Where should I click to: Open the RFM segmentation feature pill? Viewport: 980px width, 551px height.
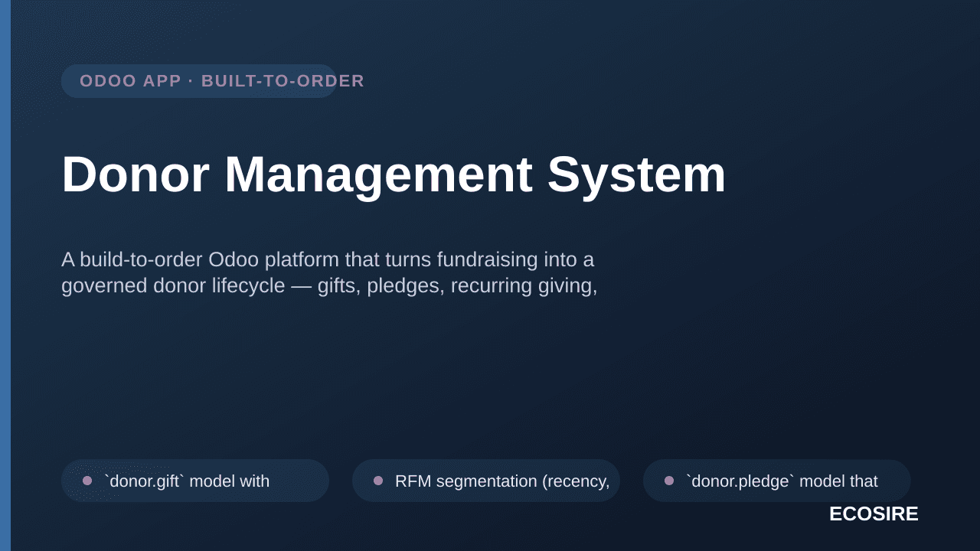pos(486,481)
